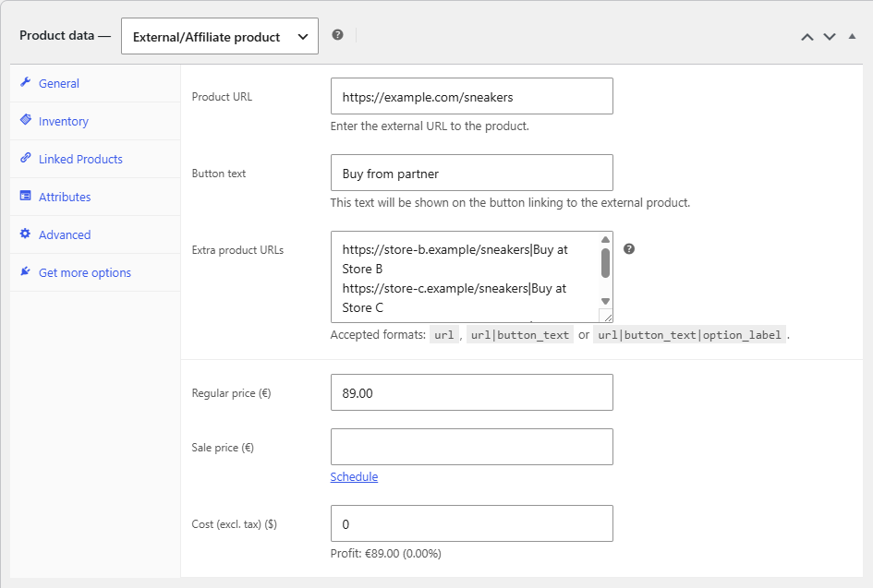Click the Advanced gear icon
The width and height of the screenshot is (873, 588).
pos(25,234)
